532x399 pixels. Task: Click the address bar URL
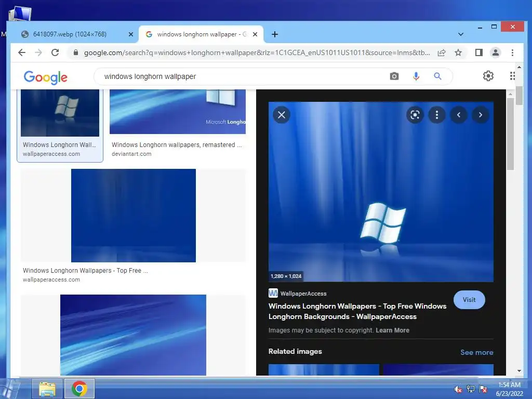pyautogui.click(x=257, y=52)
